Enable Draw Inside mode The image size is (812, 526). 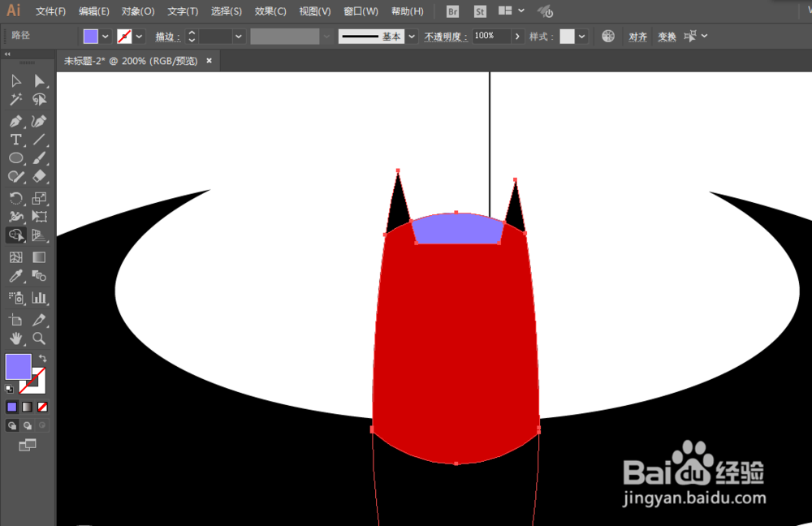tap(42, 425)
